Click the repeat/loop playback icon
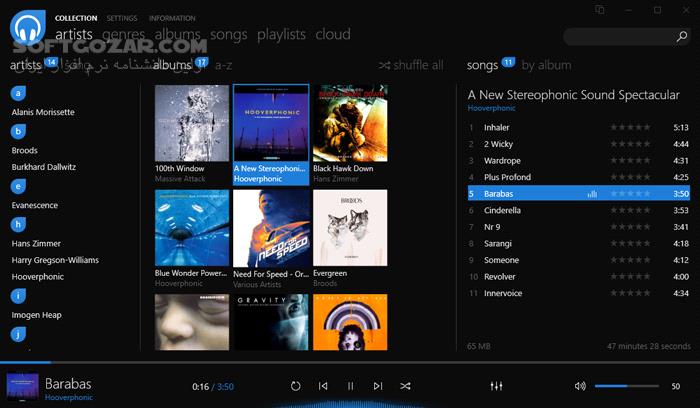 click(296, 386)
